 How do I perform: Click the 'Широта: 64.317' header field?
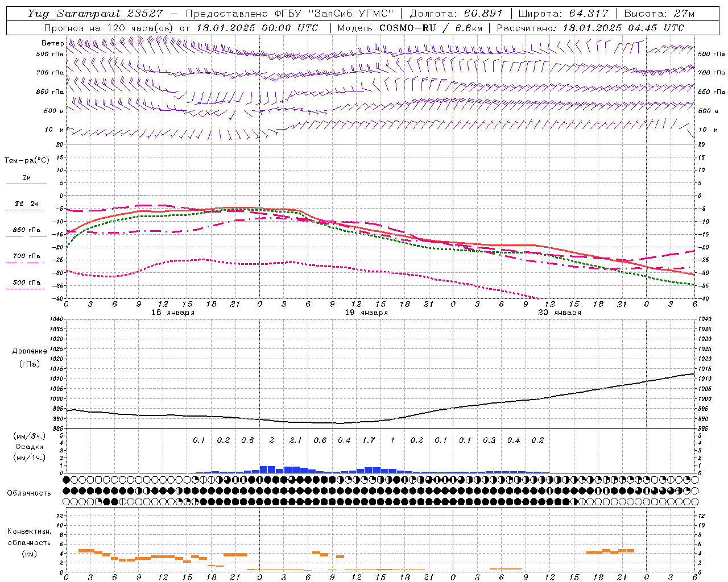564,14
